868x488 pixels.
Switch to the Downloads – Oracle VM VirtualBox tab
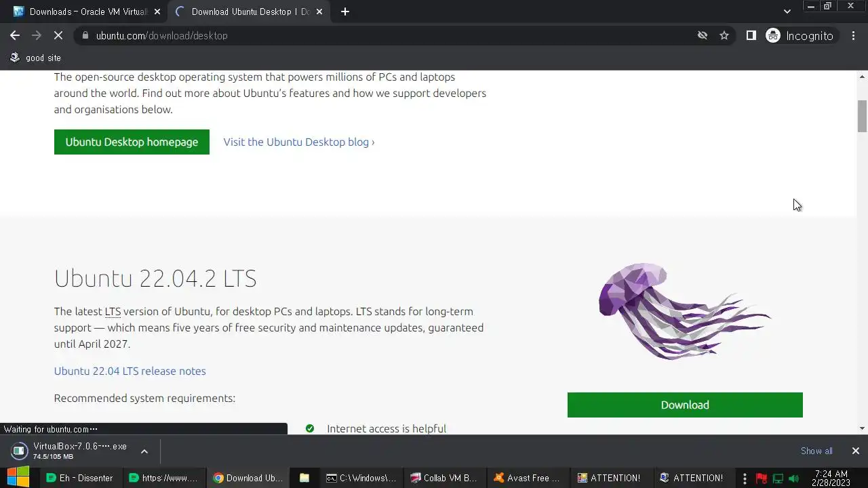tap(85, 12)
